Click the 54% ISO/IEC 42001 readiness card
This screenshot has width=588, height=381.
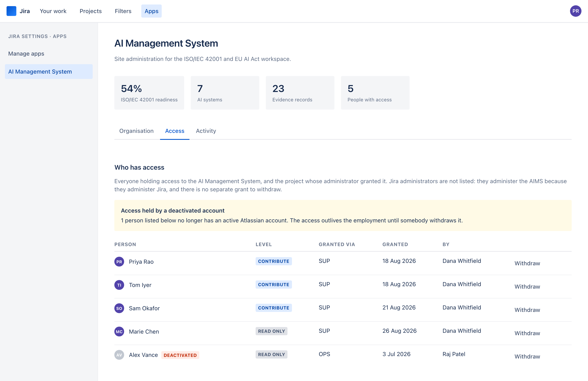[x=149, y=93]
